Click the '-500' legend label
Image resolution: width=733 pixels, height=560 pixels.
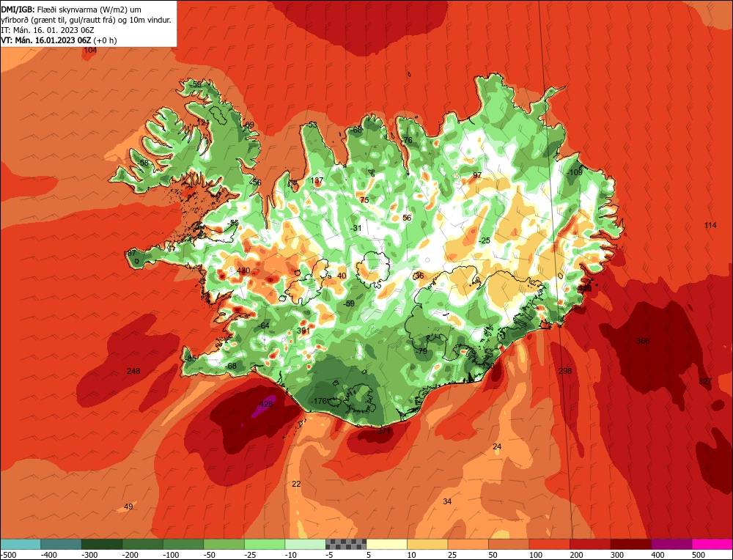pos(8,556)
